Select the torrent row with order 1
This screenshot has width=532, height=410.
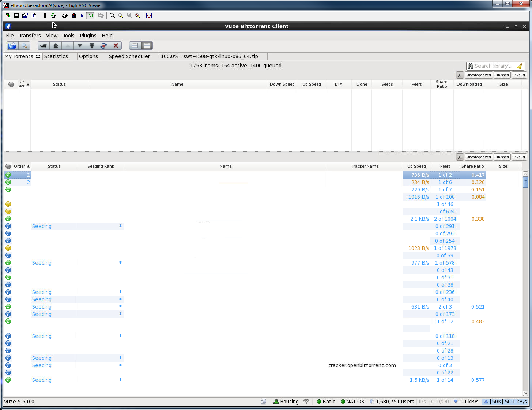245,175
